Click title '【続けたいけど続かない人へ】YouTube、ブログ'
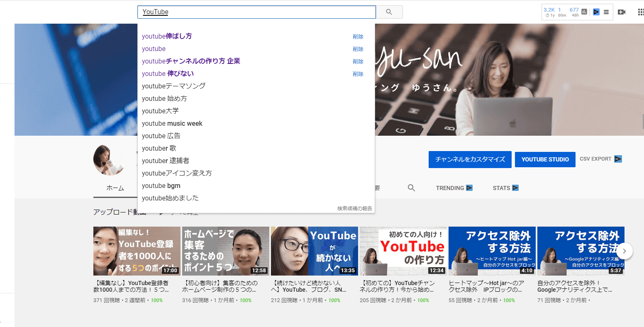Viewport: 644px width, 327px height. 309,286
